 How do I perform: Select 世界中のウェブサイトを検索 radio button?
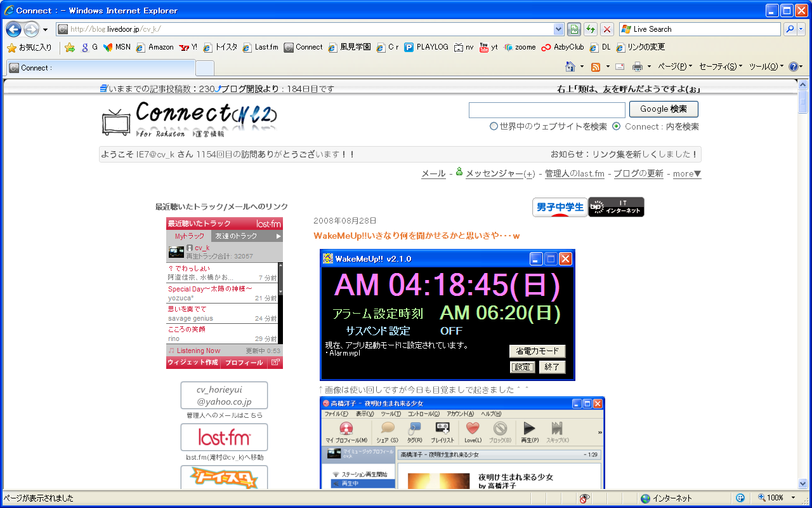[x=494, y=126]
